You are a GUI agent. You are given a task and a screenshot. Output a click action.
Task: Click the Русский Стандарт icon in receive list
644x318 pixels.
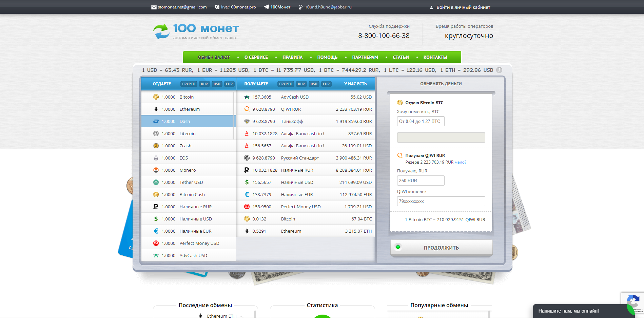point(247,158)
